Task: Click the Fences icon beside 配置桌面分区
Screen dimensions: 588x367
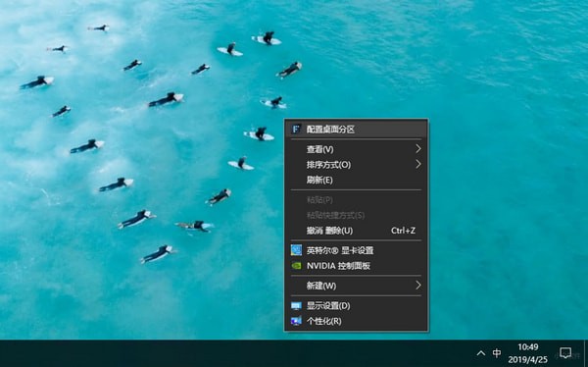Action: tap(296, 130)
